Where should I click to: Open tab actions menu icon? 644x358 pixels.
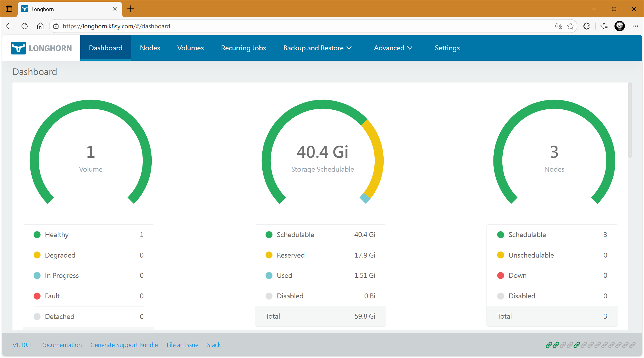point(9,9)
